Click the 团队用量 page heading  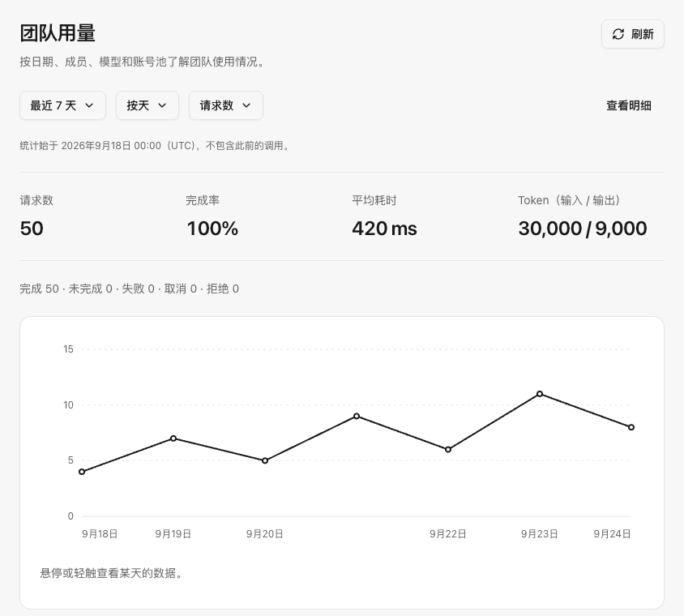58,33
